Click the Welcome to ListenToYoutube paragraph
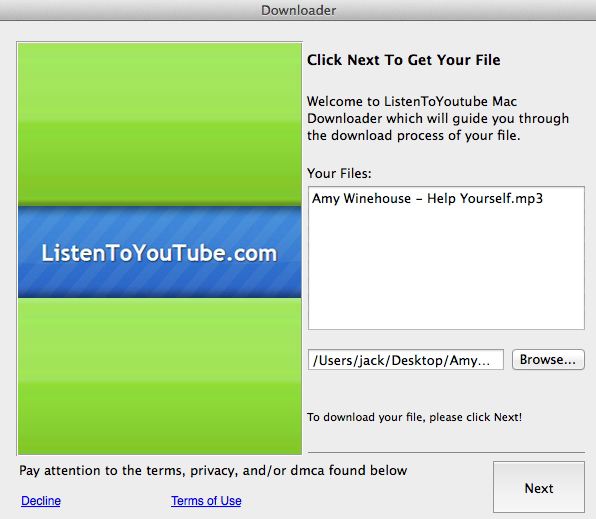Viewport: 596px width, 519px height. 438,118
